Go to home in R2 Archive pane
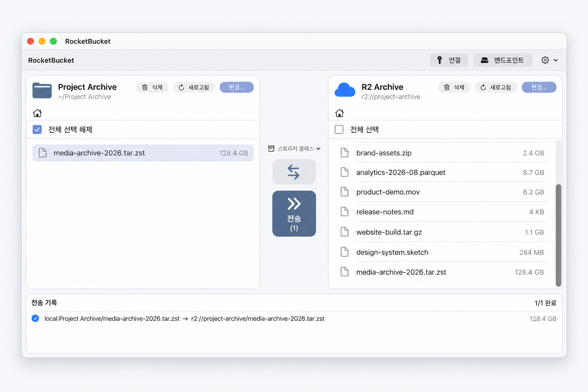This screenshot has height=392, width=588. 339,113
